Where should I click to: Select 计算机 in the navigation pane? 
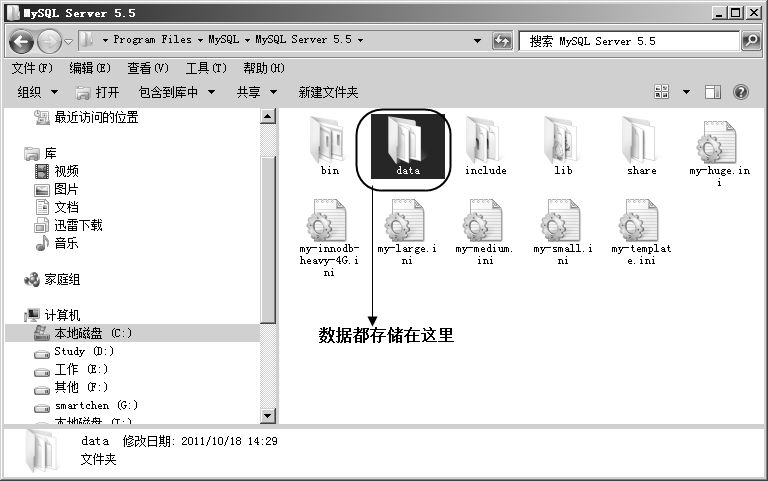[x=52, y=315]
